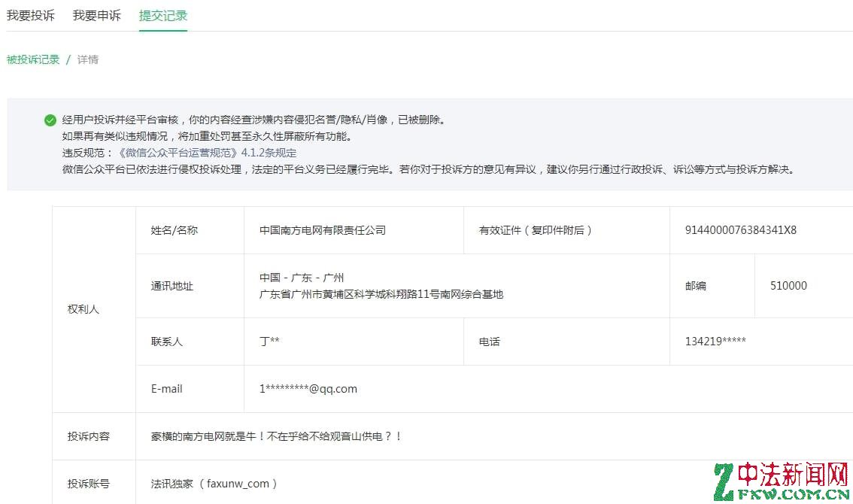Click the 投诉账号 label cell
This screenshot has width=853, height=504.
89,484
